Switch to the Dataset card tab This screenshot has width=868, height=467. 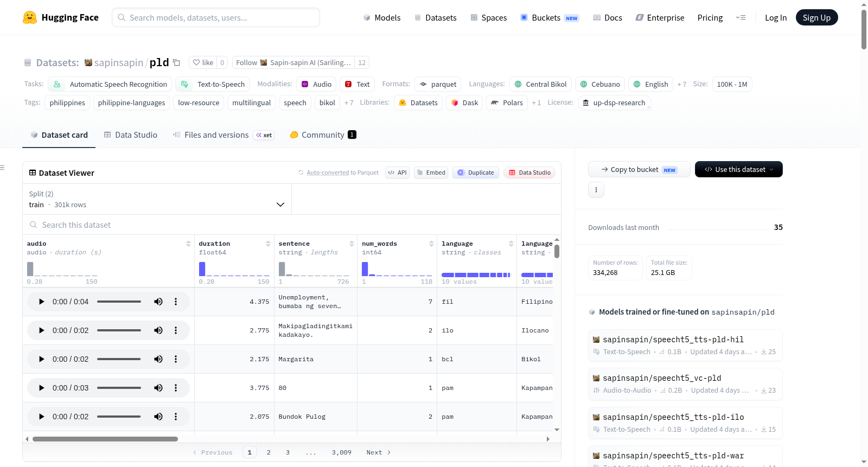pos(59,135)
